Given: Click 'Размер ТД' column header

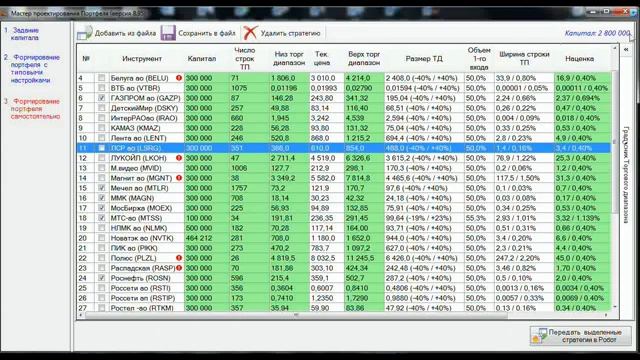Looking at the screenshot, I should 424,59.
